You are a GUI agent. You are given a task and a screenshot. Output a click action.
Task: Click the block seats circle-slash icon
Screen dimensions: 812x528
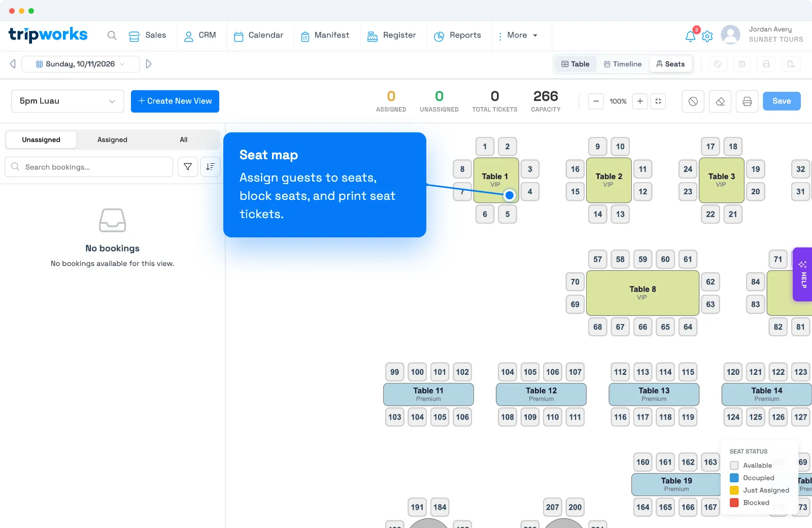[693, 101]
